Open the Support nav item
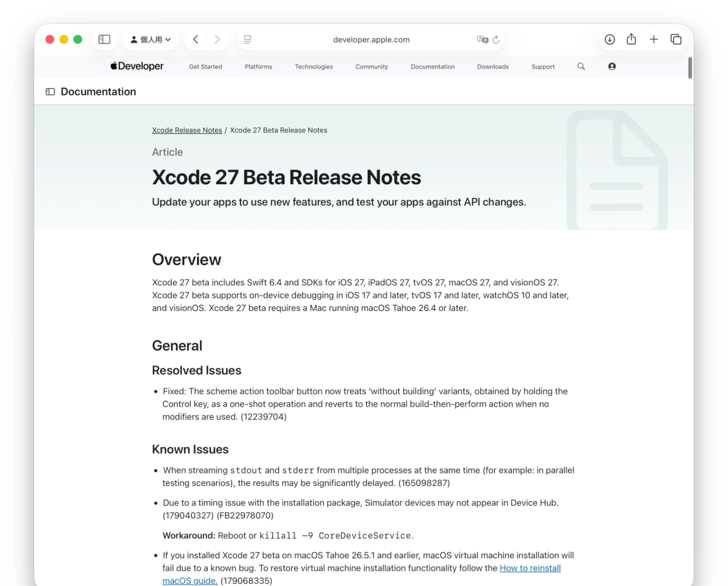 point(543,67)
